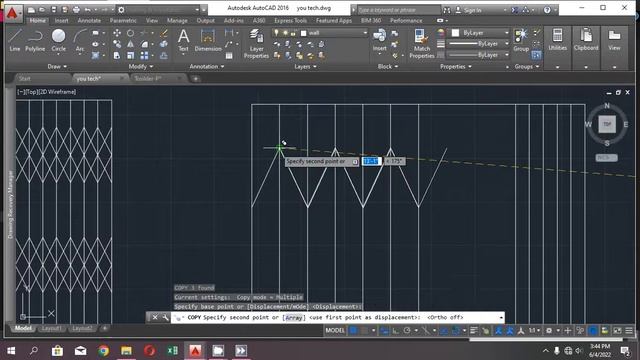
Task: Open the Express Tools ribbon tab
Action: 290,20
